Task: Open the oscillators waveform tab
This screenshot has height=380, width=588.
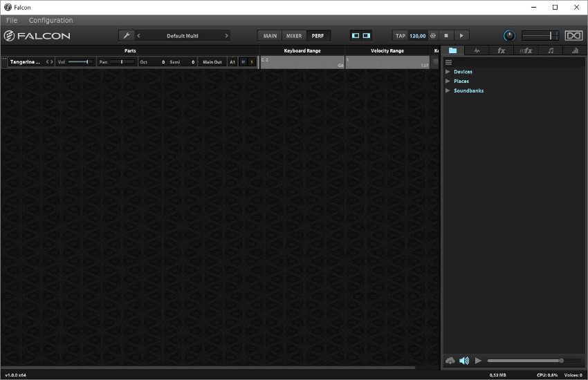Action: pos(477,50)
